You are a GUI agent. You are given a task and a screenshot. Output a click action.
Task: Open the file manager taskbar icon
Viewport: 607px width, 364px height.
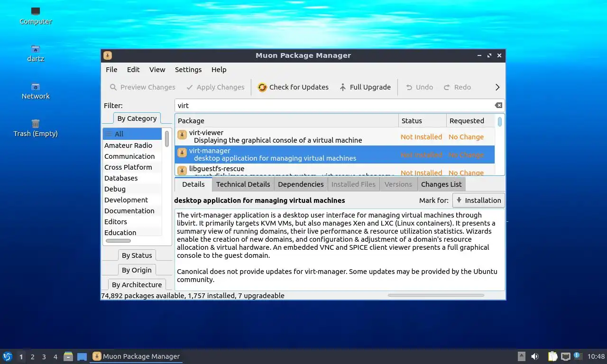pos(68,356)
